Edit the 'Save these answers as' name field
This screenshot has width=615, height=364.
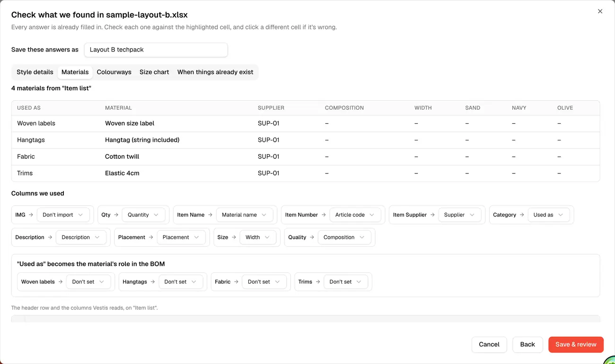pyautogui.click(x=156, y=50)
